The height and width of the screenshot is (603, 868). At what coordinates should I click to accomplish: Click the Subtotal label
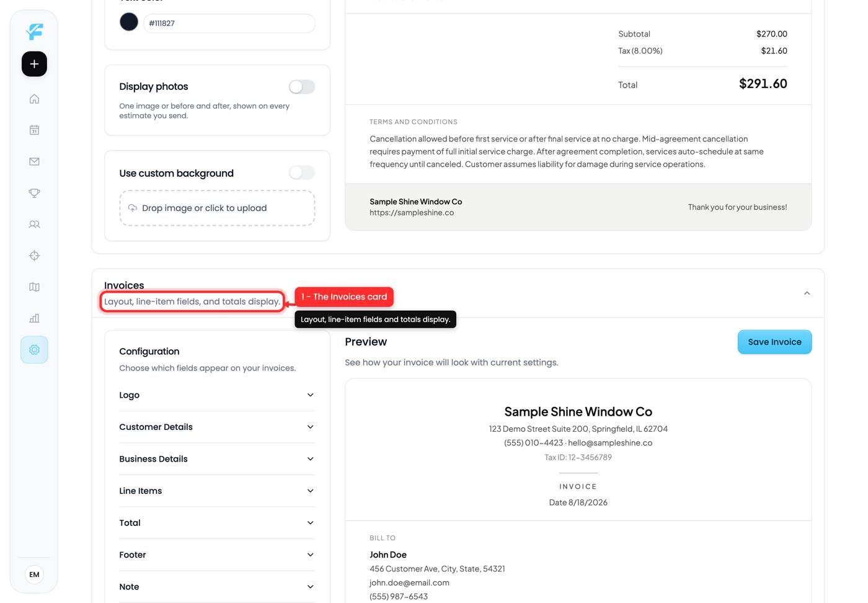[634, 34]
